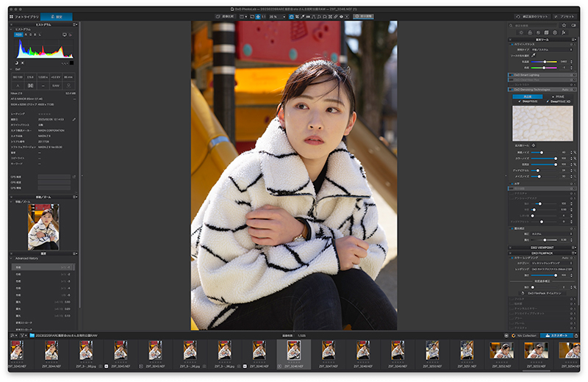Viewport: 588px width, 382px height.
Task: Select the white balance eyedropper in top toolbar
Action: click(x=303, y=16)
